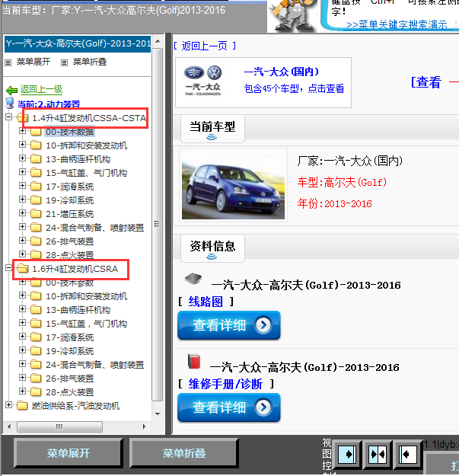Expand 17-润滑系统 under 1.4升 engine
This screenshot has height=476, width=459.
22,186
